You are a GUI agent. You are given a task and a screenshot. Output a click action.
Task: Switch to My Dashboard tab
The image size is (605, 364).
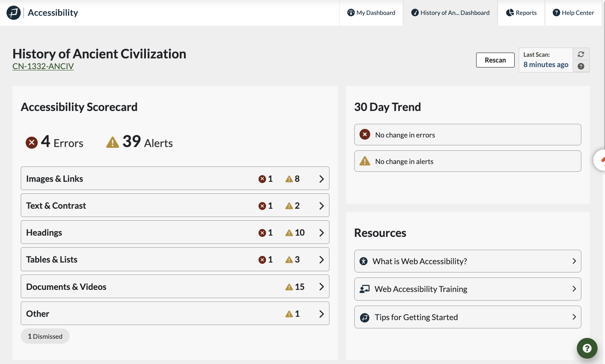371,13
